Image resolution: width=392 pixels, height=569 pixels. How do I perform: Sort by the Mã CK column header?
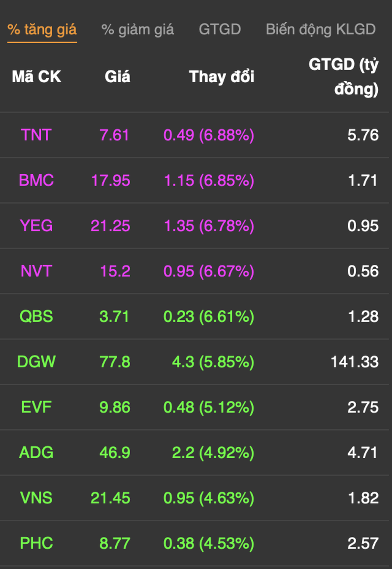(37, 77)
